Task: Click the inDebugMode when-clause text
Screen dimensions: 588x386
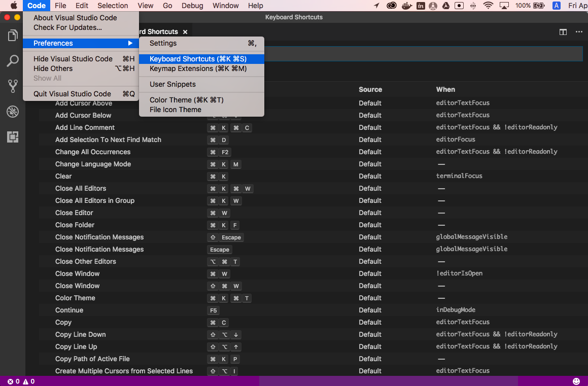Action: tap(456, 310)
